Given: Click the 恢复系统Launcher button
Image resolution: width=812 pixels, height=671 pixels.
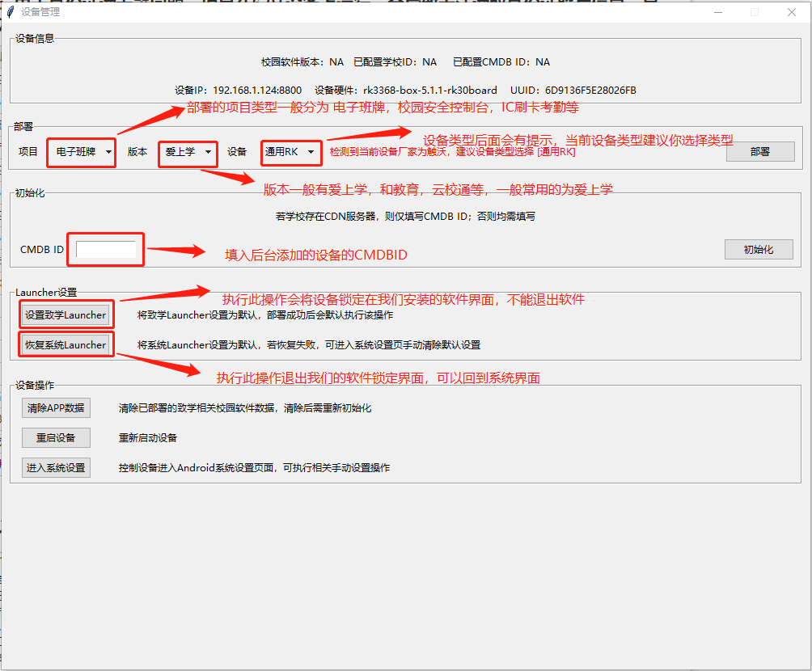Looking at the screenshot, I should [66, 344].
